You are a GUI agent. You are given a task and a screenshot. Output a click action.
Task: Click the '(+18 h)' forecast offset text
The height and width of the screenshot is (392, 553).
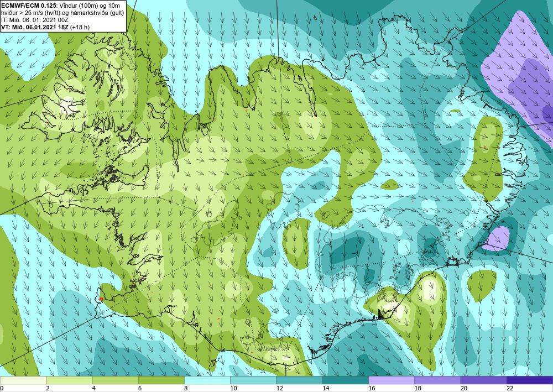(80, 27)
